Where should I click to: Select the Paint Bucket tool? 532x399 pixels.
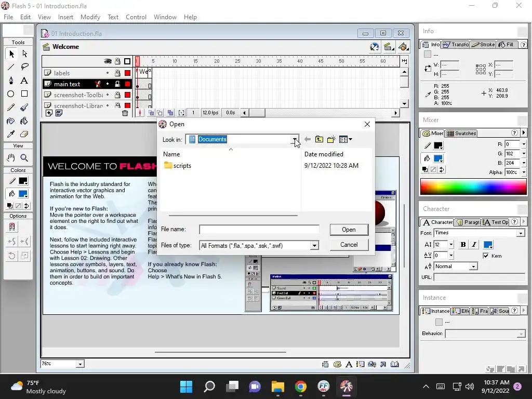[x=24, y=121]
